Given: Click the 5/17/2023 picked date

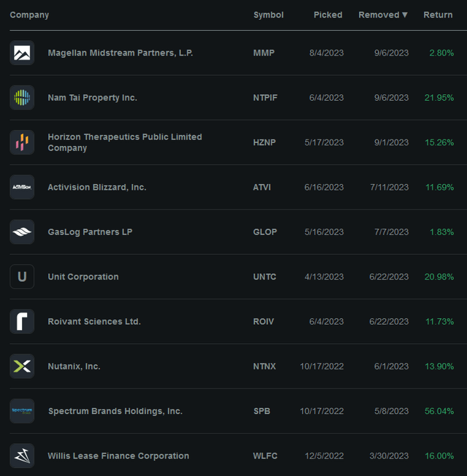Looking at the screenshot, I should (324, 142).
